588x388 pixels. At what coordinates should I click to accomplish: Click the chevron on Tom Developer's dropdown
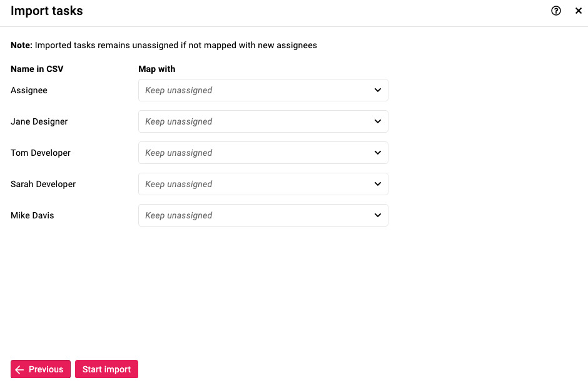378,153
